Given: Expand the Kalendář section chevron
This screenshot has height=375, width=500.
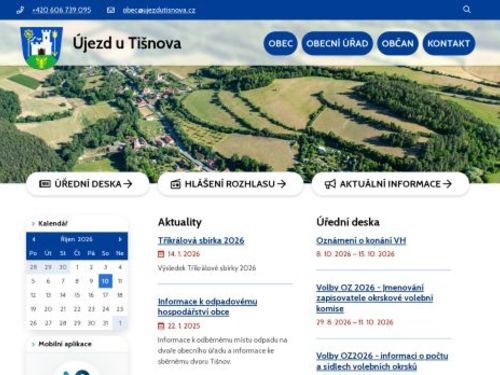Looking at the screenshot, I should click(x=33, y=224).
